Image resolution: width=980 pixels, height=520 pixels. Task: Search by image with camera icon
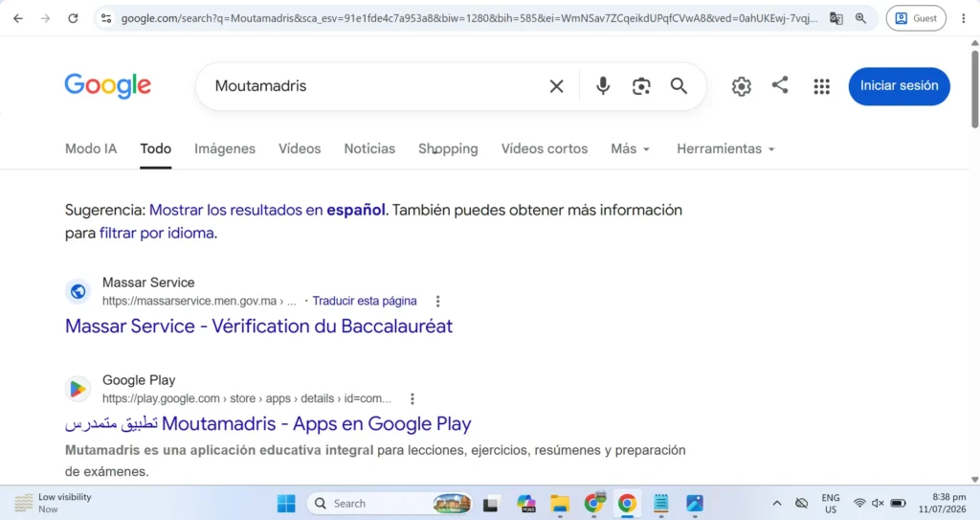640,86
